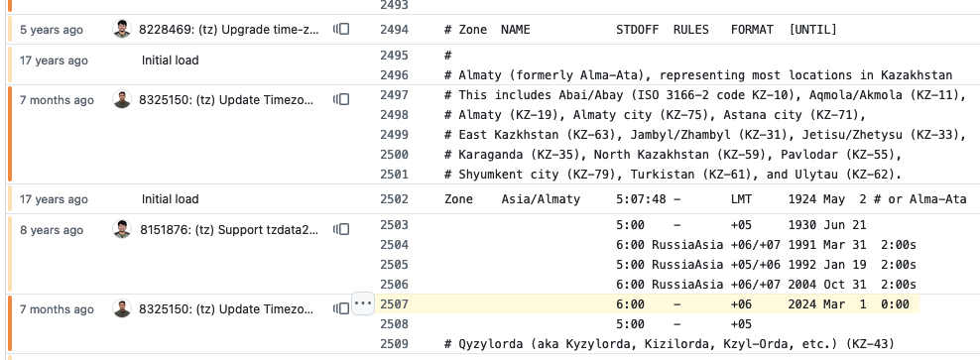980x360 pixels.
Task: Open 'Initial load' commit beside line 2502
Action: [x=170, y=199]
